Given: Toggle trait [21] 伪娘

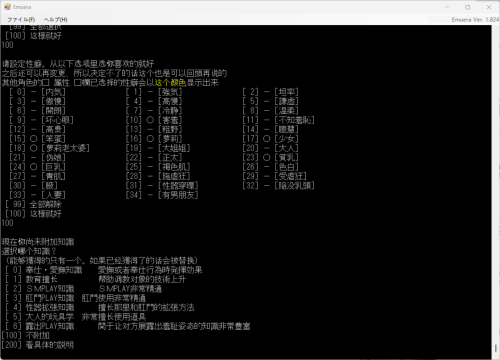Looking at the screenshot, I should pyautogui.click(x=37, y=157).
